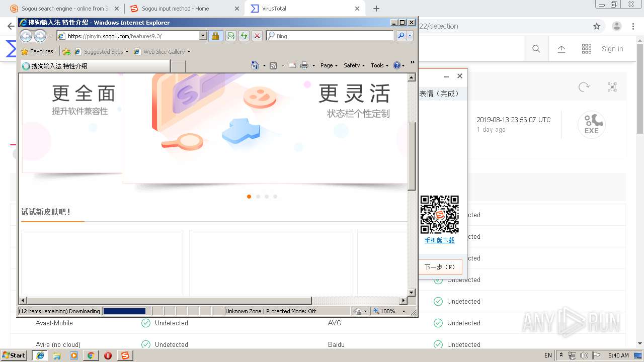Image resolution: width=644 pixels, height=362 pixels.
Task: Select the third carousel dot
Action: point(267,197)
